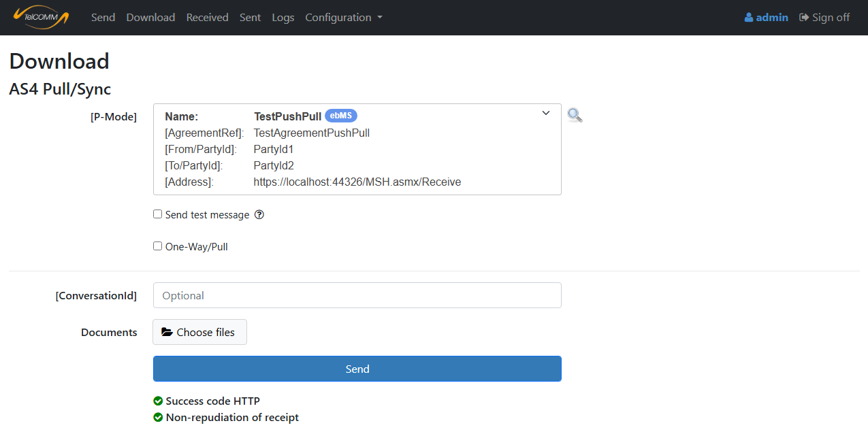Click the green check next to Success code HTTP

[158, 401]
